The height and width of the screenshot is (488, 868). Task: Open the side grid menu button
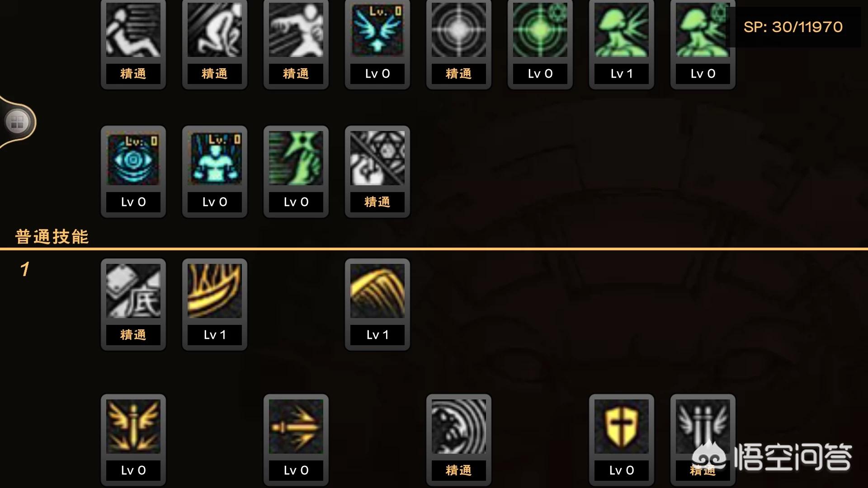point(17,122)
